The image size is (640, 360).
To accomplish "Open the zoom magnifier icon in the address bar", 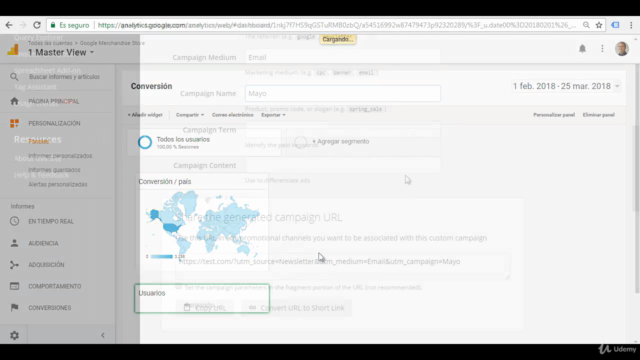I will tap(586, 25).
